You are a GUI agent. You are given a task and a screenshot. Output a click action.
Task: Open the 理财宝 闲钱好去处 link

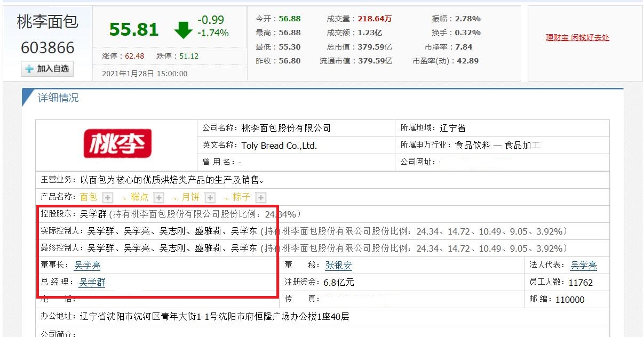(577, 37)
